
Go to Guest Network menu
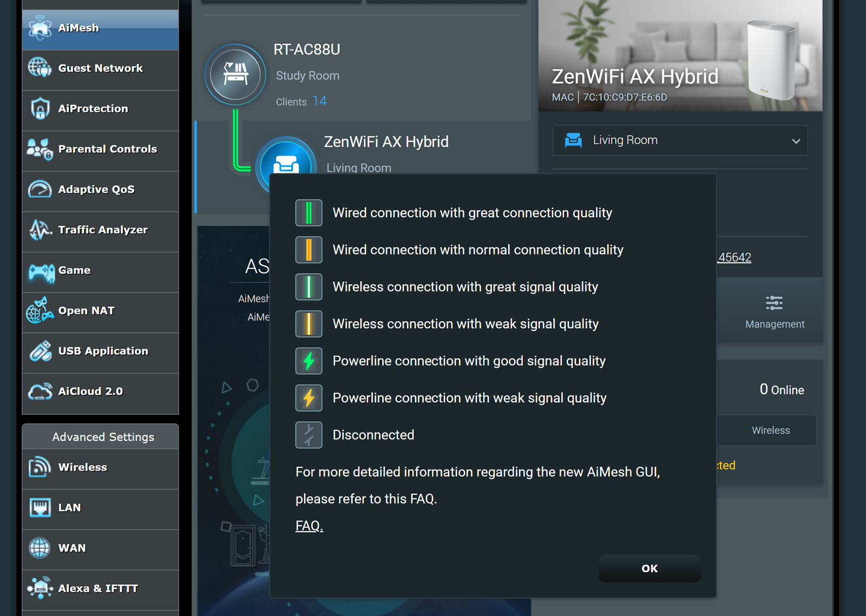(x=101, y=68)
